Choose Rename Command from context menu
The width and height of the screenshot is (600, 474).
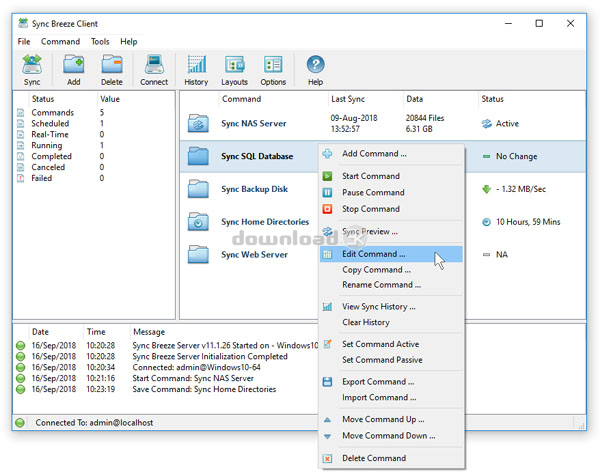tap(391, 285)
